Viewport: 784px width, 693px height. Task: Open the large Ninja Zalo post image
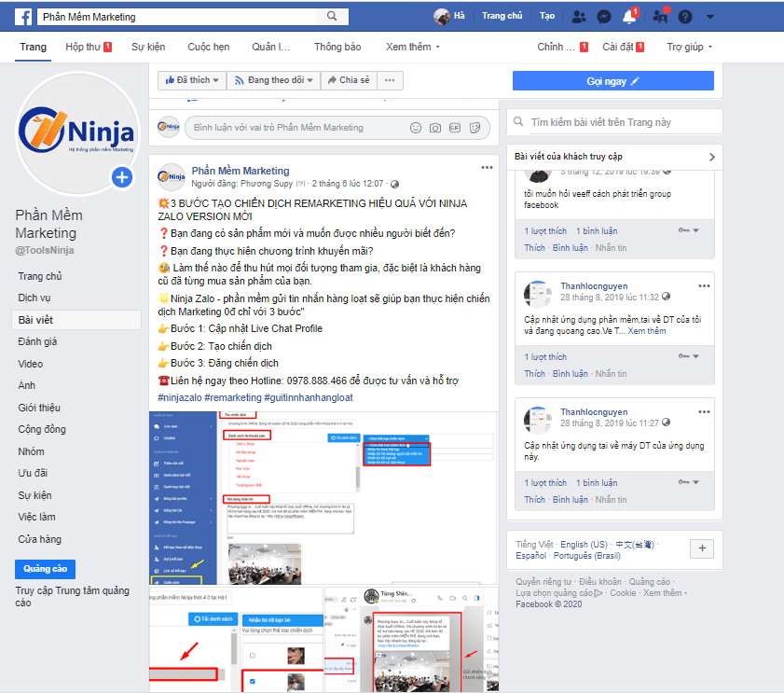coord(323,498)
